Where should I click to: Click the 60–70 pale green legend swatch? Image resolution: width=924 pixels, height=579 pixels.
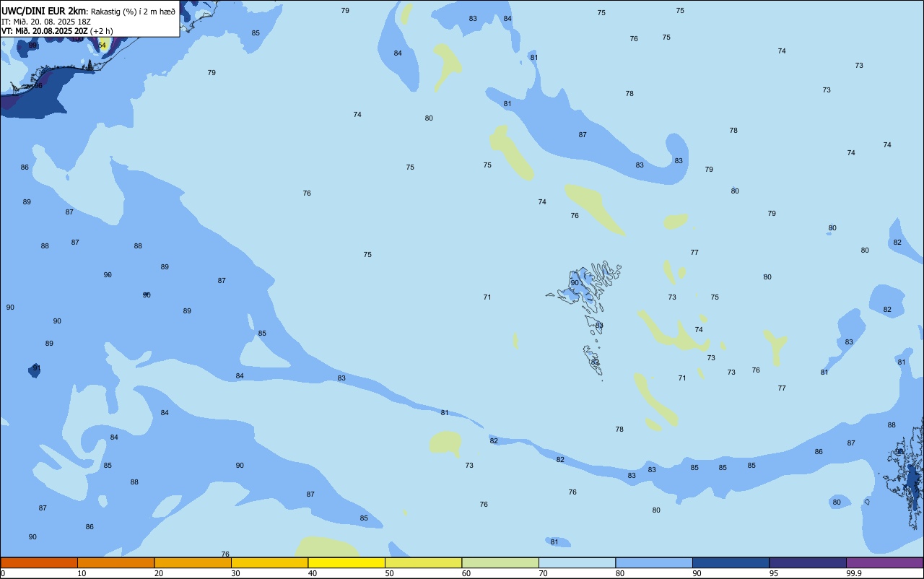(x=500, y=562)
